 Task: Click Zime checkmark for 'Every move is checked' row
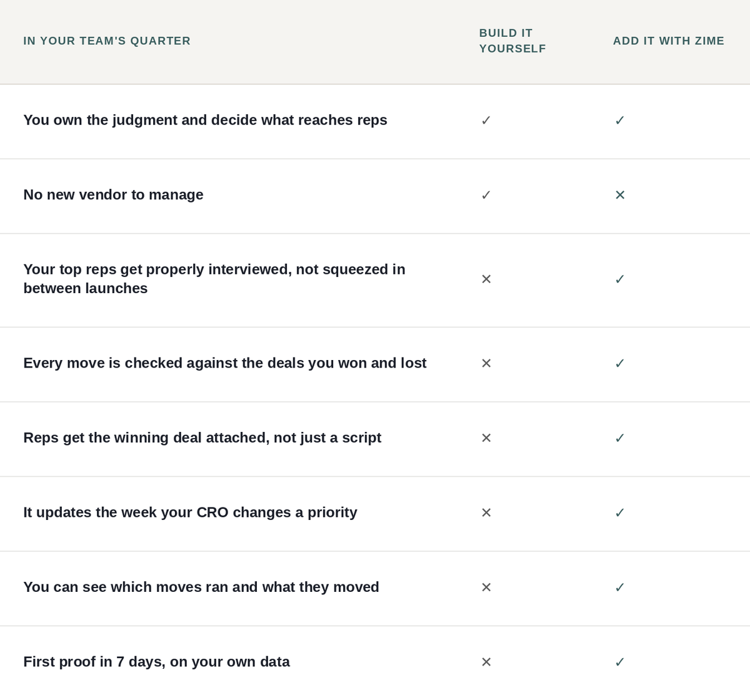click(620, 363)
